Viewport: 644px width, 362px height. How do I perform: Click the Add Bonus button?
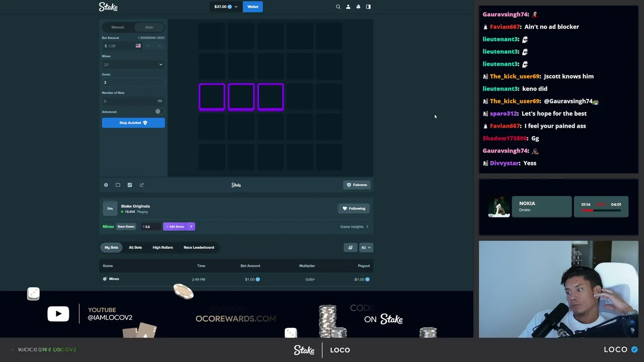(176, 227)
